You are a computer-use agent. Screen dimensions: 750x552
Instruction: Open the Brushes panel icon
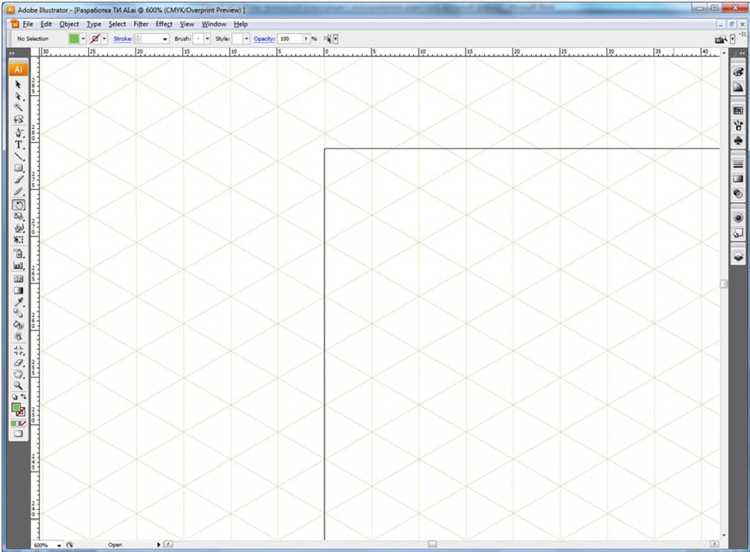click(738, 126)
